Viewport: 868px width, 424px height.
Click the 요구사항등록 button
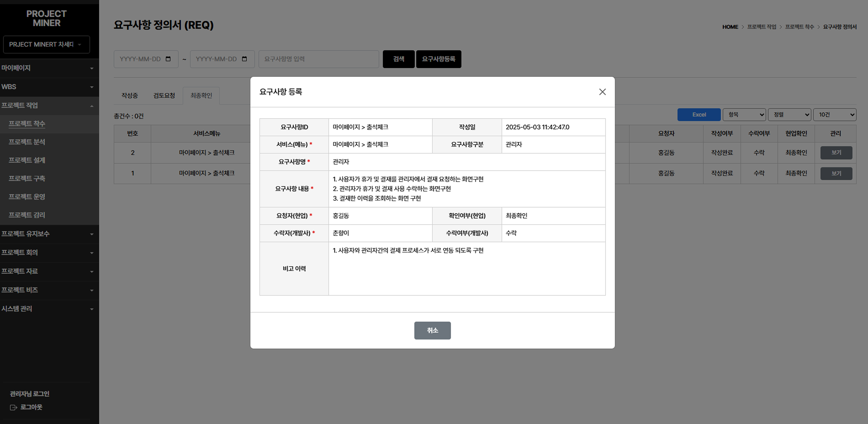pos(438,59)
